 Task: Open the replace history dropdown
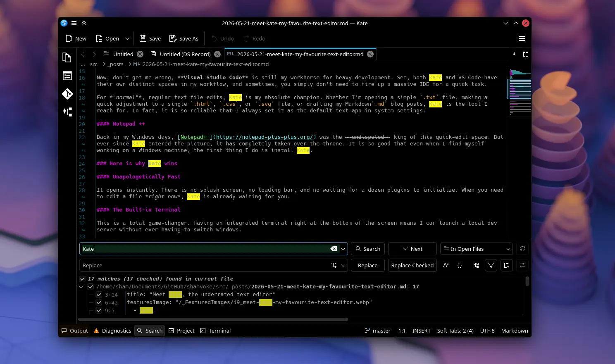[343, 265]
